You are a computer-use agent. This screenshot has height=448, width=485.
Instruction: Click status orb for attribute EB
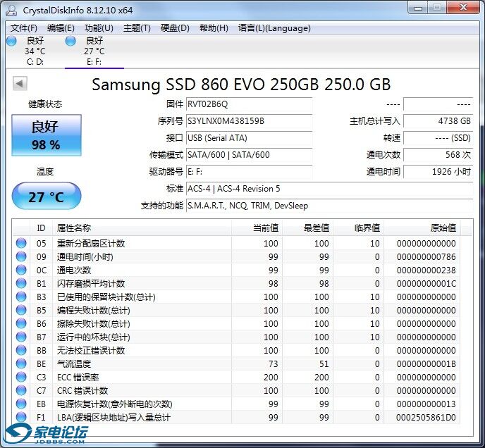tap(21, 404)
